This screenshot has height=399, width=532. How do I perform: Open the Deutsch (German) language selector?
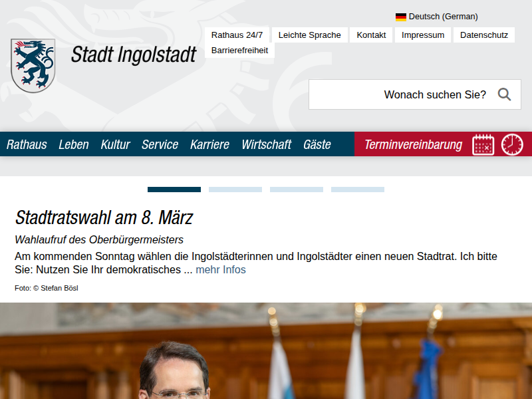[x=443, y=17]
